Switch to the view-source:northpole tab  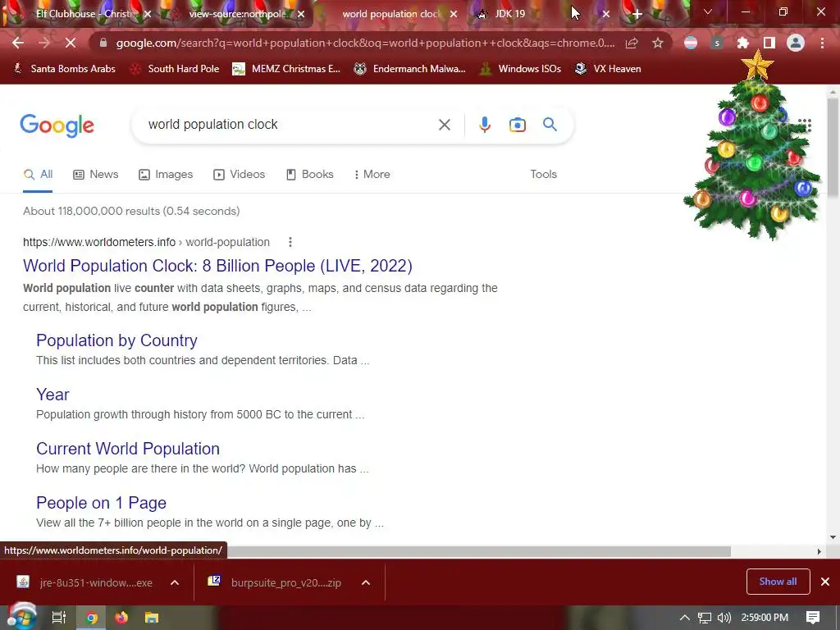(235, 15)
